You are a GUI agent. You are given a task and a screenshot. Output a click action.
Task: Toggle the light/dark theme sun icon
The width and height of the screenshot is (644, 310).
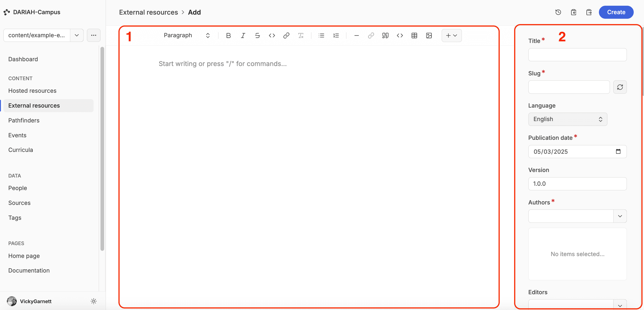tap(94, 301)
